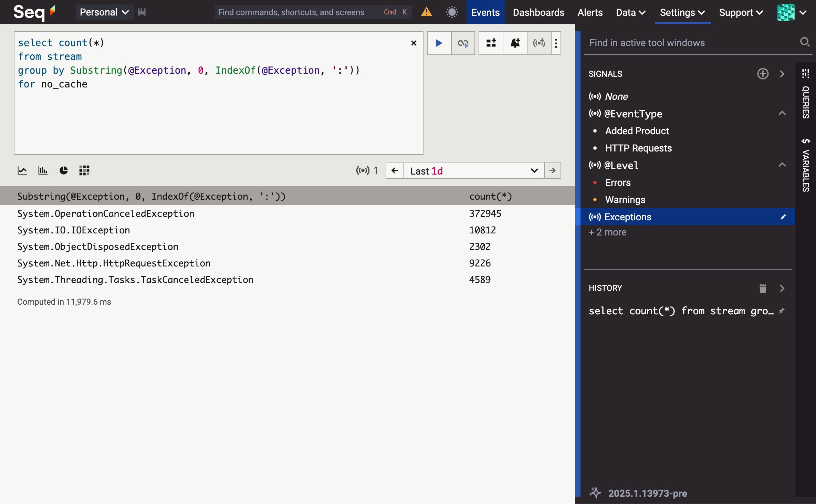816x504 pixels.
Task: Toggle the @Level signal group
Action: (x=621, y=165)
